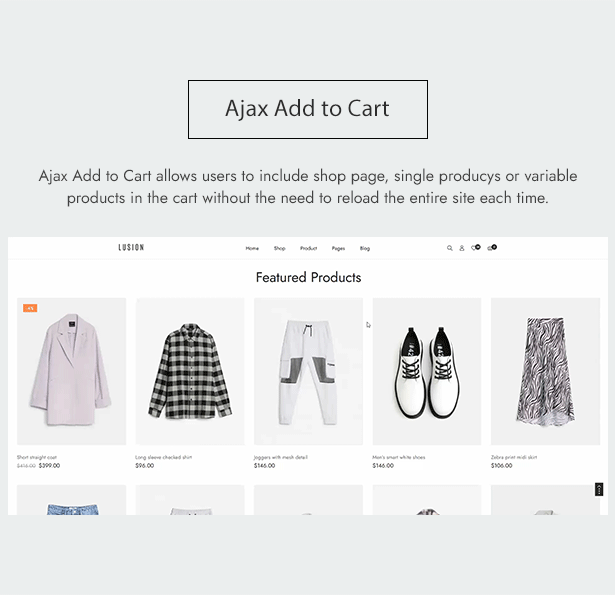Click the black side tab on right edge
The height and width of the screenshot is (595, 615).
coord(599,489)
